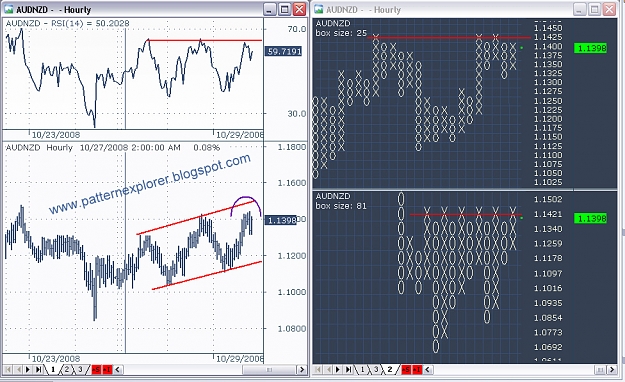Click horizontal scrollbar thumb in right chart
Screen dimensions: 625x382
pyautogui.click(x=600, y=370)
